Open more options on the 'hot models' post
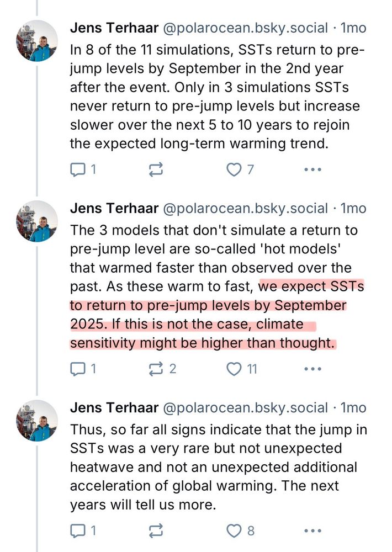 point(312,369)
